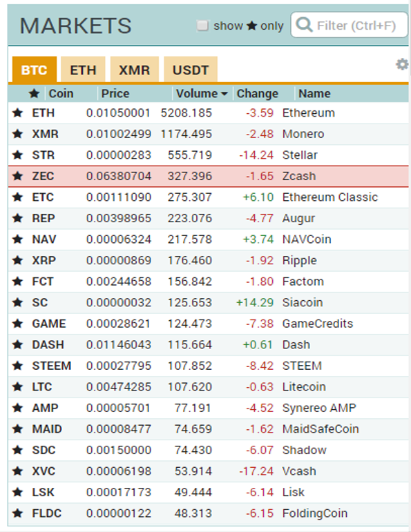
Task: Sort markets by Price column header
Action: [115, 93]
